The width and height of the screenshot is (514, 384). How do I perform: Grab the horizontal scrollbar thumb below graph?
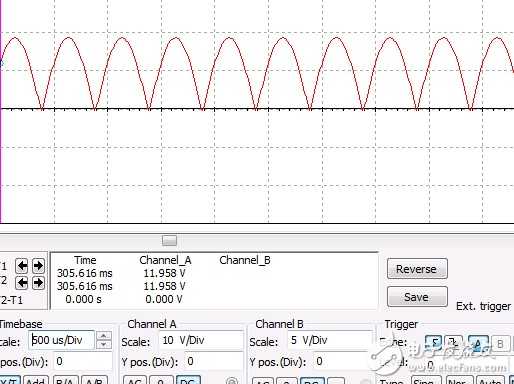(x=169, y=240)
